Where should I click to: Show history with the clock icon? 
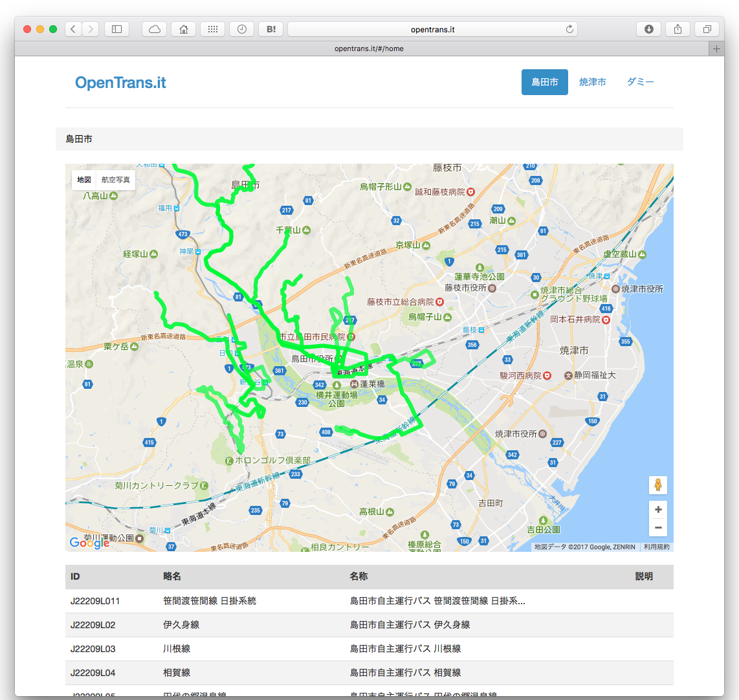pos(242,29)
